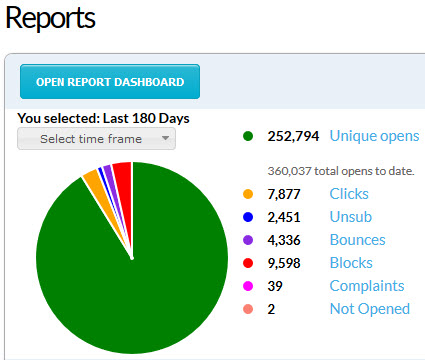
Task: Select the purple Bounces pie slice
Action: pos(109,180)
